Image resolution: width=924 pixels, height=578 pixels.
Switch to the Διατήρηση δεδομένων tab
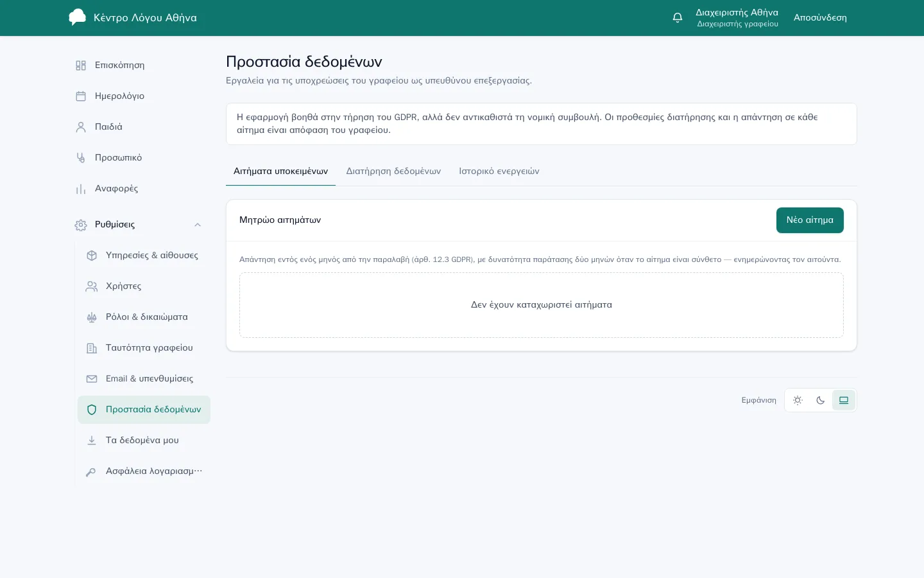pyautogui.click(x=393, y=171)
